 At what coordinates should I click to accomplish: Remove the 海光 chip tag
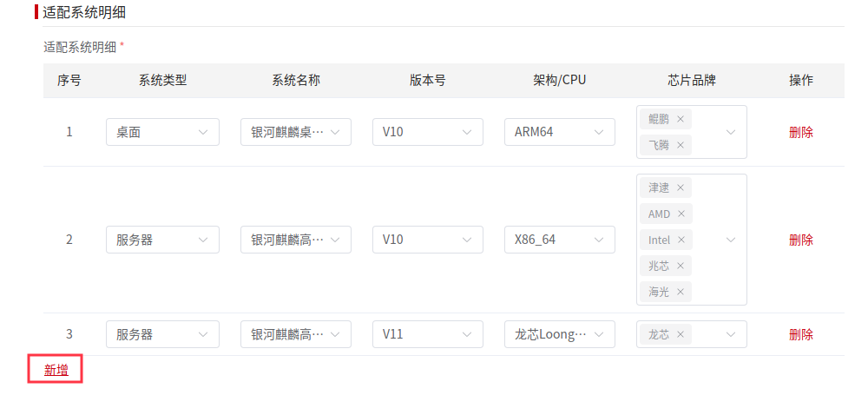click(x=681, y=292)
